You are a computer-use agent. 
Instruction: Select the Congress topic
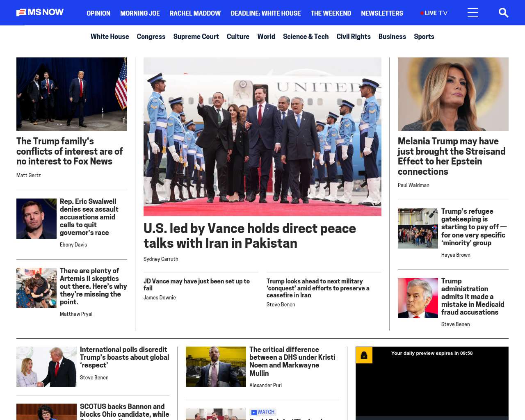151,37
